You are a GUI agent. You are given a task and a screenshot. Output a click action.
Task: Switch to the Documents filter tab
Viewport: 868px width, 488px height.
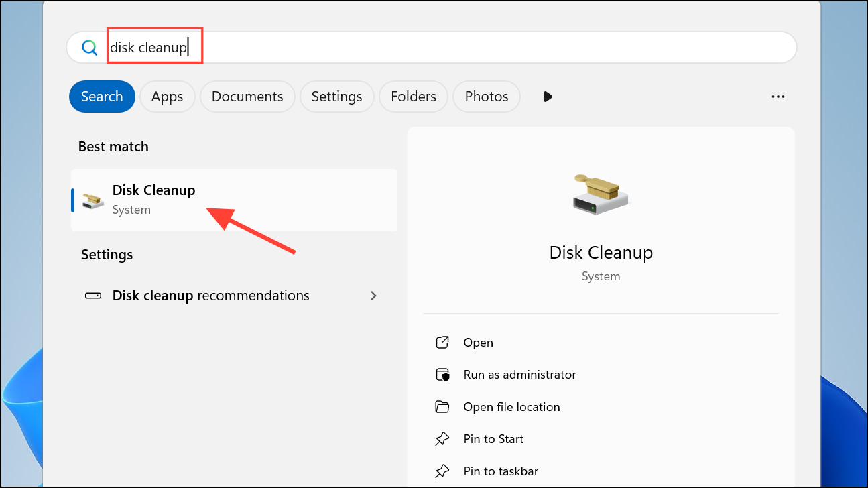point(247,97)
